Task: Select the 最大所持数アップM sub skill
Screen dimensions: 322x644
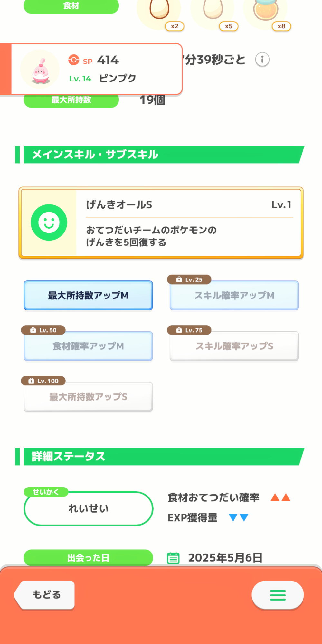Action: point(88,295)
